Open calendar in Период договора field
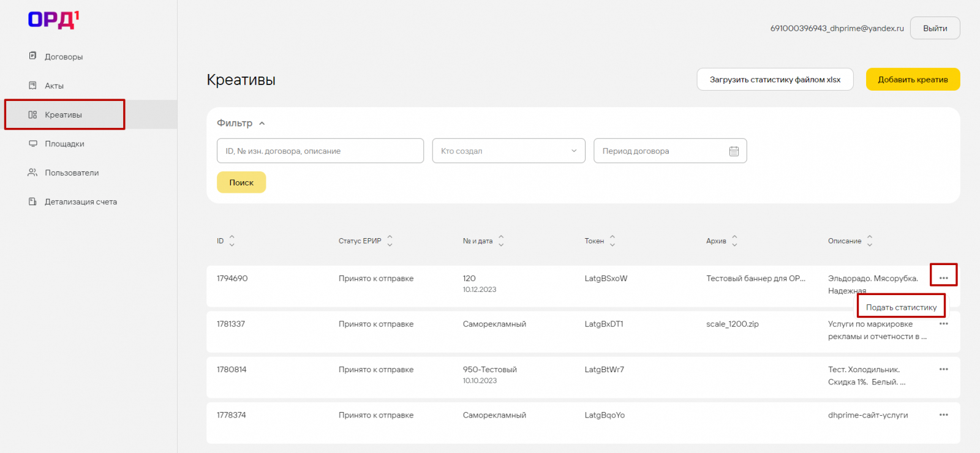The height and width of the screenshot is (453, 980). pyautogui.click(x=734, y=151)
